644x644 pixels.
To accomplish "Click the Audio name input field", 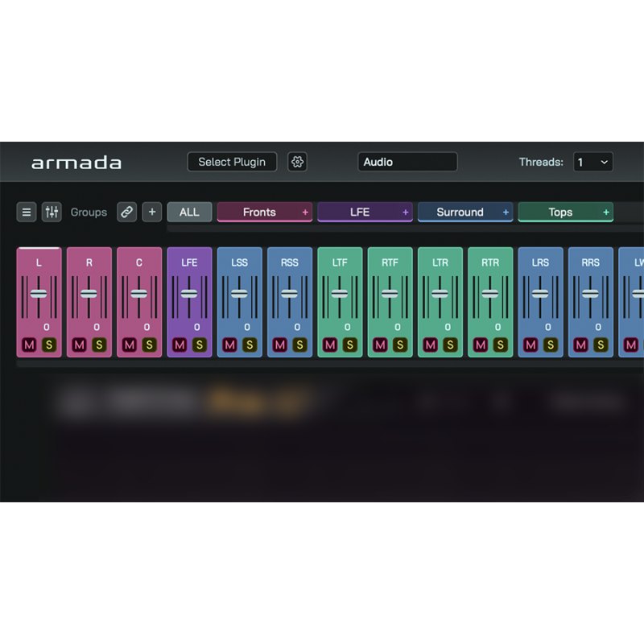I will click(x=407, y=162).
